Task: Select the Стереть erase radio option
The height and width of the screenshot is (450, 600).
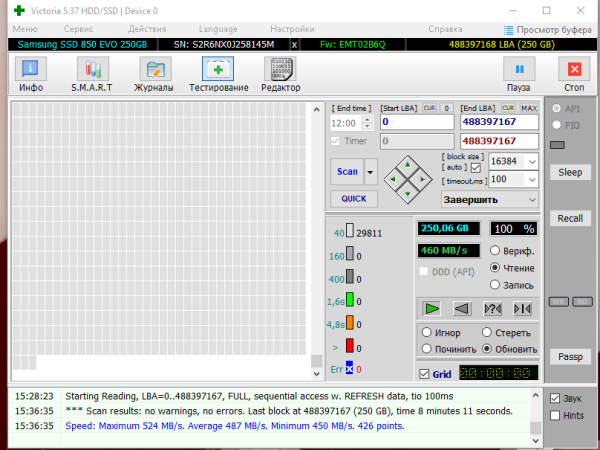Action: 487,332
